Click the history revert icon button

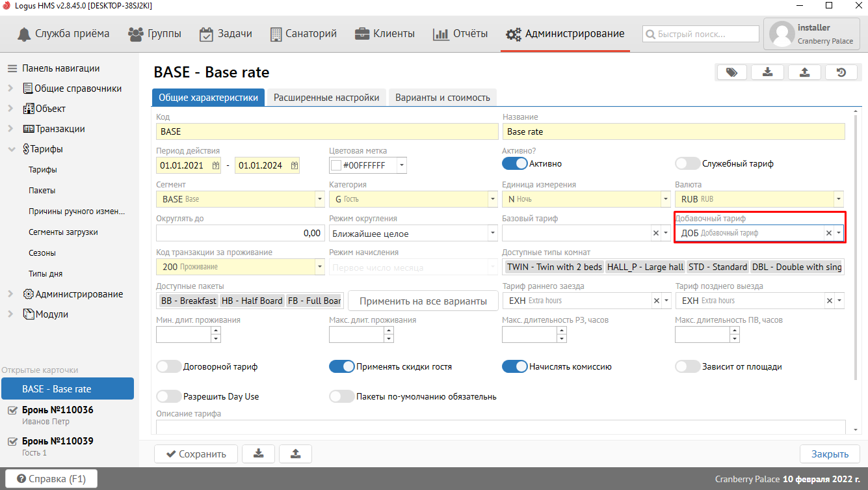(841, 72)
